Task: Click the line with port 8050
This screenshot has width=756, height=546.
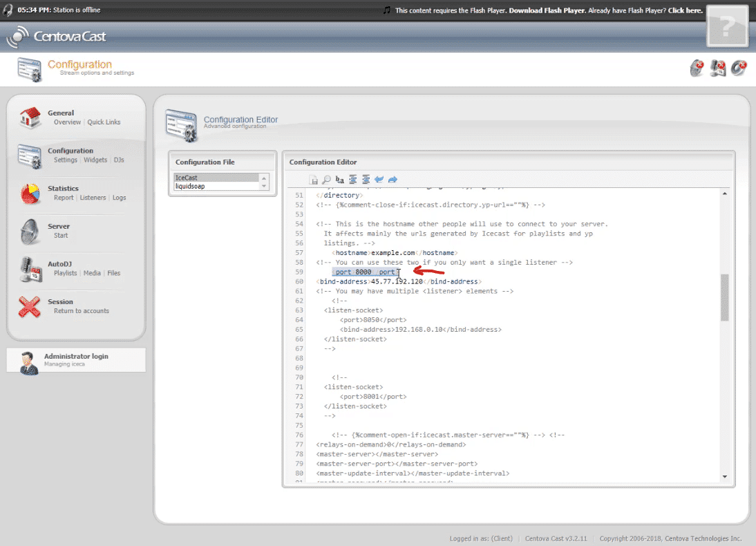Action: pos(373,320)
